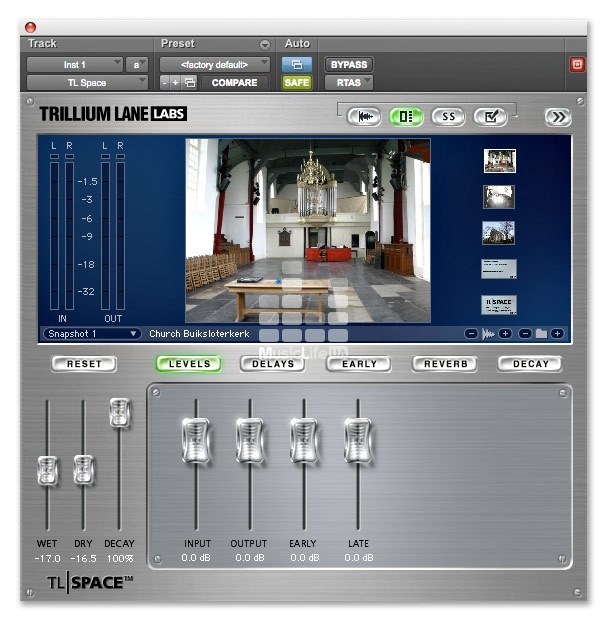The height and width of the screenshot is (621, 607).
Task: Switch to the DELAYS tab
Action: tap(273, 364)
